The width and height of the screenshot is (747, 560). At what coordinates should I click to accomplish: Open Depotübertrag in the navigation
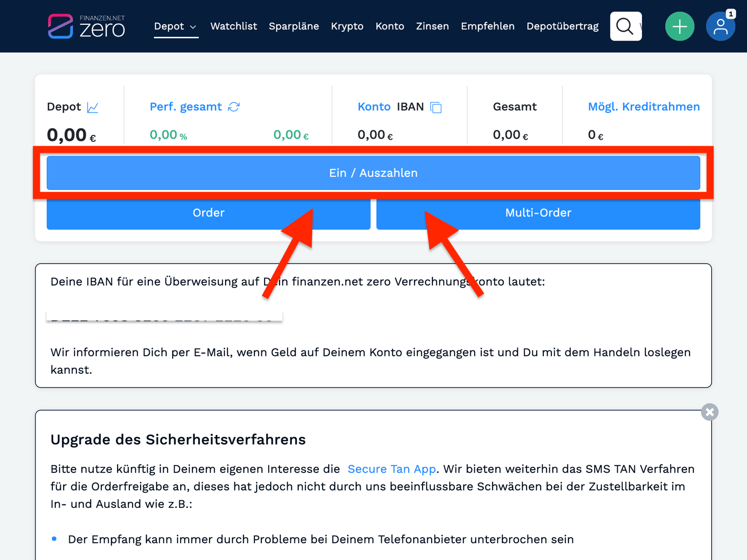(562, 26)
